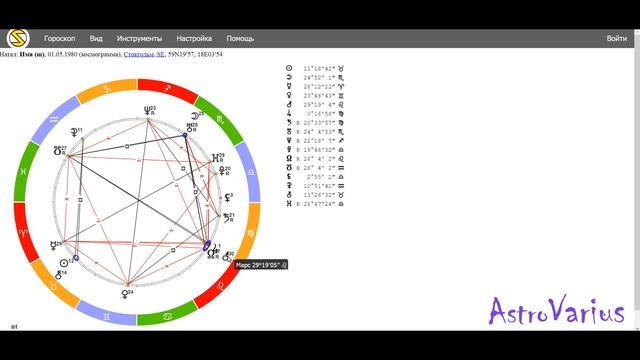Click the Proserpina position value 28°47'24"
640x360 pixels.
[319, 204]
